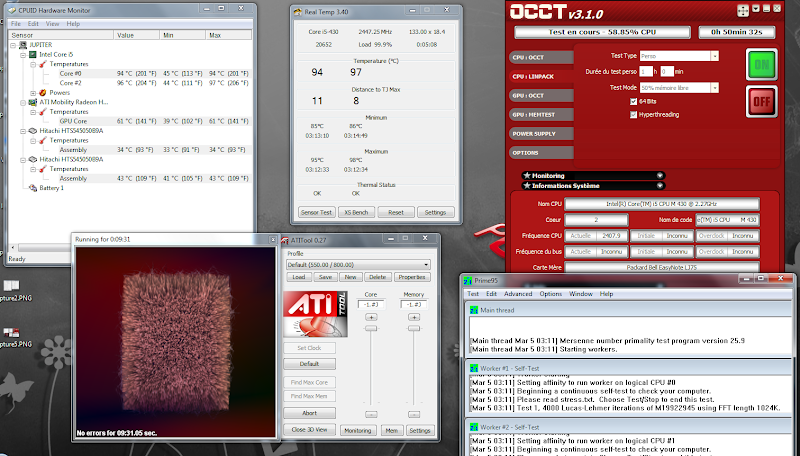Open the View menu in HWMonitor

(x=53, y=24)
